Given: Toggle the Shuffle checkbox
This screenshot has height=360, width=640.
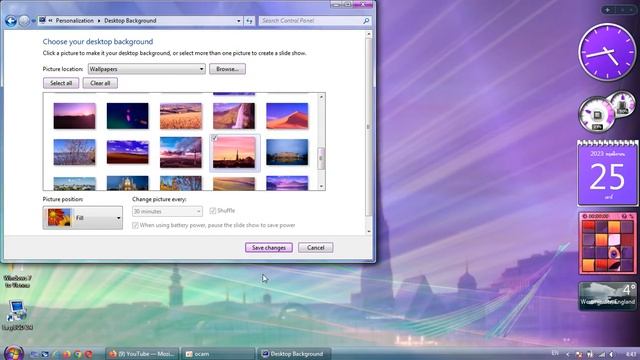Looking at the screenshot, I should coord(213,211).
